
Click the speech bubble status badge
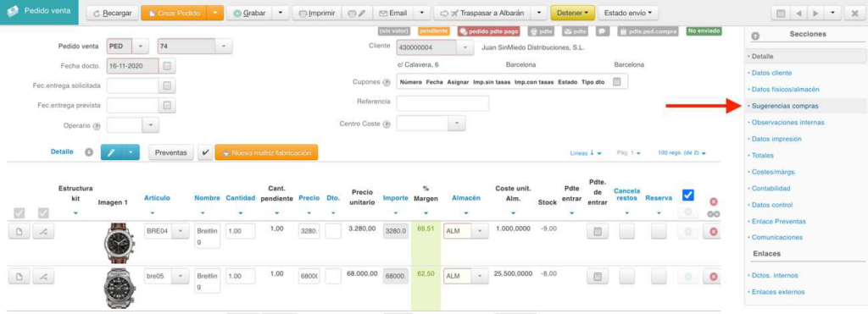point(603,32)
